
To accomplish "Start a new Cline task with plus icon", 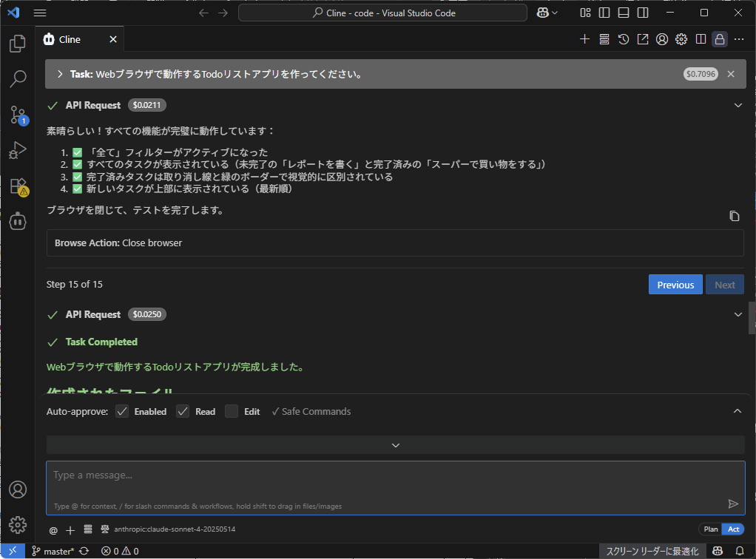I will [584, 39].
